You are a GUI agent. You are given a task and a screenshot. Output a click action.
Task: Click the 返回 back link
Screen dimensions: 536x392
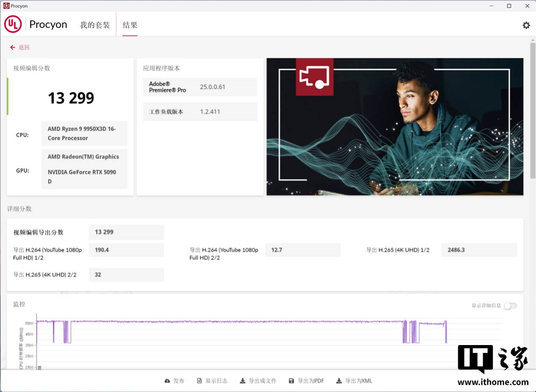pos(24,47)
